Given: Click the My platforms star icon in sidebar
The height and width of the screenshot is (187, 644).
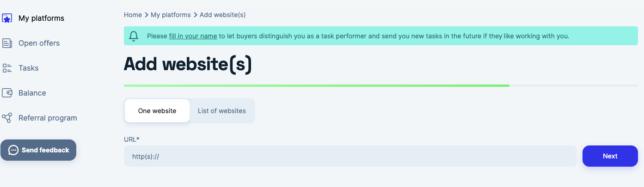Looking at the screenshot, I should click(7, 18).
